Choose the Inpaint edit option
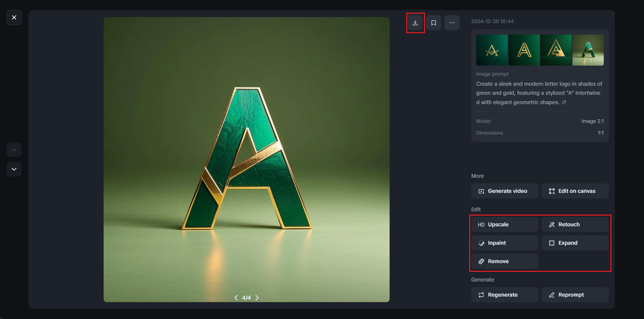644x319 pixels. [505, 243]
